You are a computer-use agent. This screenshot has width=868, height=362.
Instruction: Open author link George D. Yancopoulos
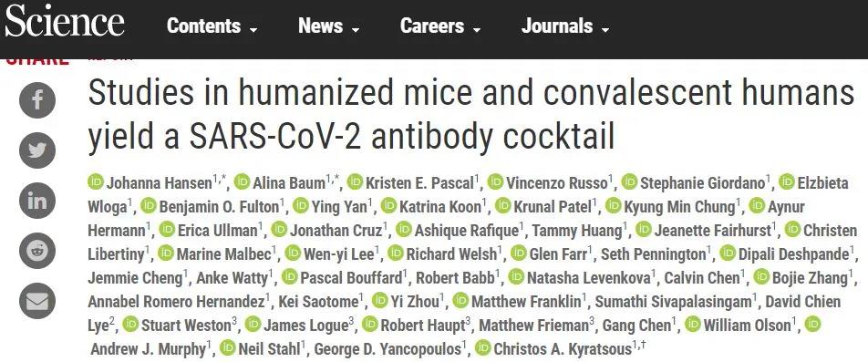click(x=387, y=348)
